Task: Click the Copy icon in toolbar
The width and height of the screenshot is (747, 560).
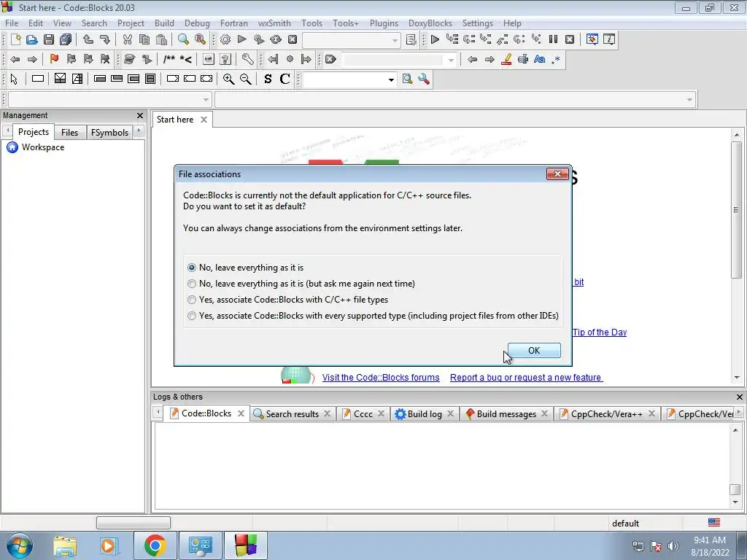Action: pos(144,39)
